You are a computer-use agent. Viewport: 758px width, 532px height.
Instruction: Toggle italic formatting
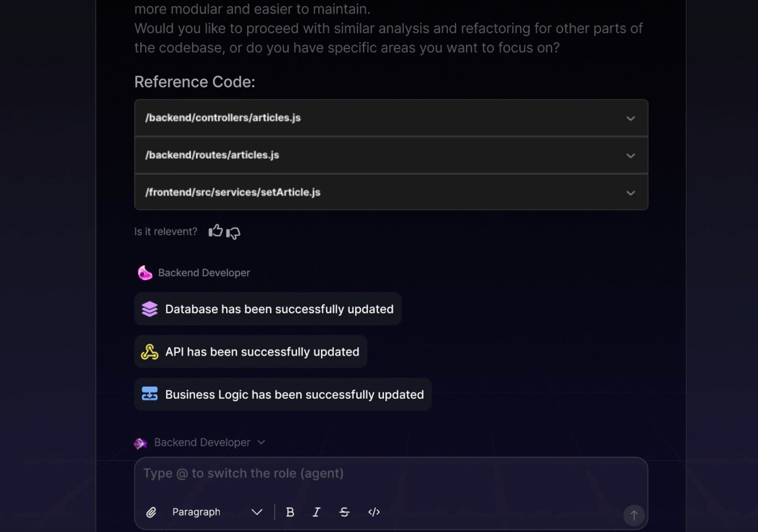(x=316, y=512)
